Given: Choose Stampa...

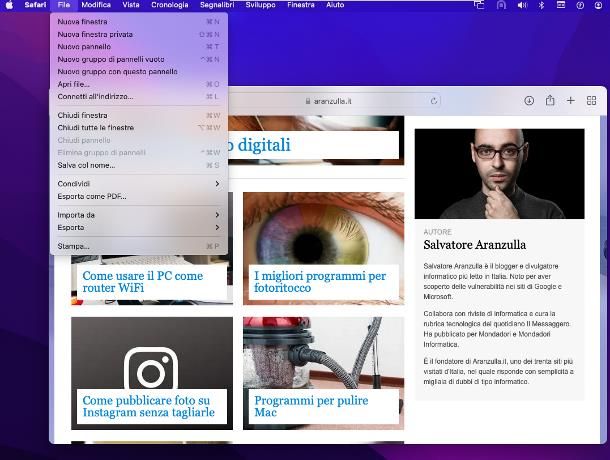Looking at the screenshot, I should pos(139,246).
